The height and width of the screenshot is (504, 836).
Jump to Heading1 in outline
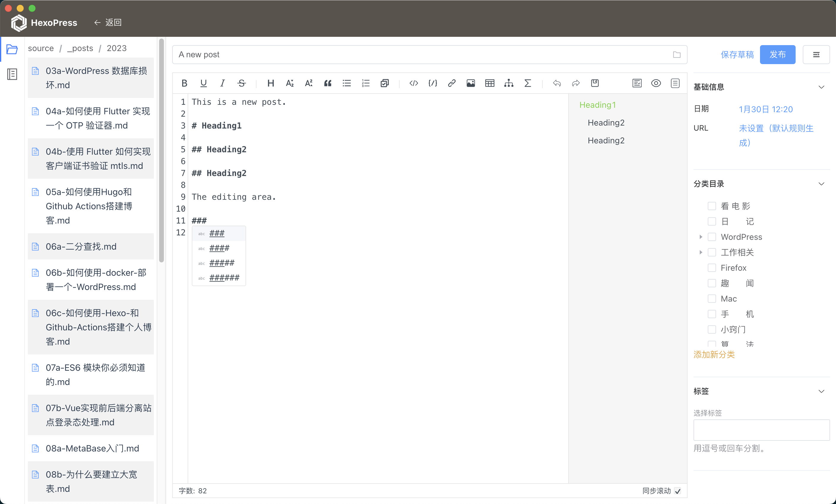click(597, 105)
